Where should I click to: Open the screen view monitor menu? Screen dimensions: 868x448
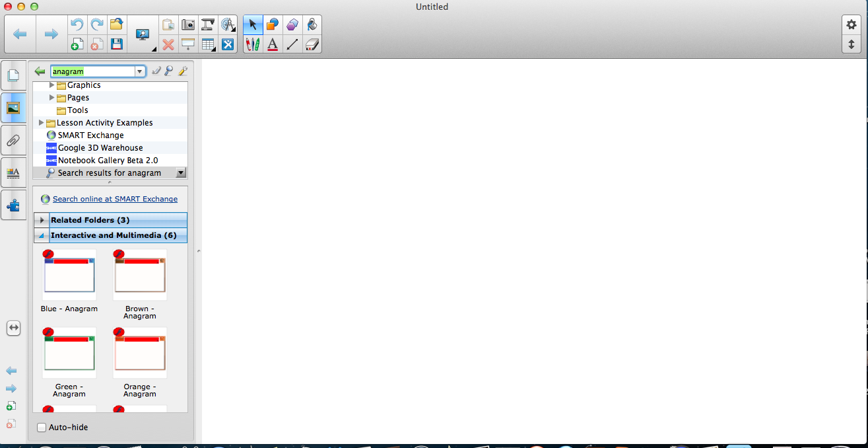pos(143,34)
